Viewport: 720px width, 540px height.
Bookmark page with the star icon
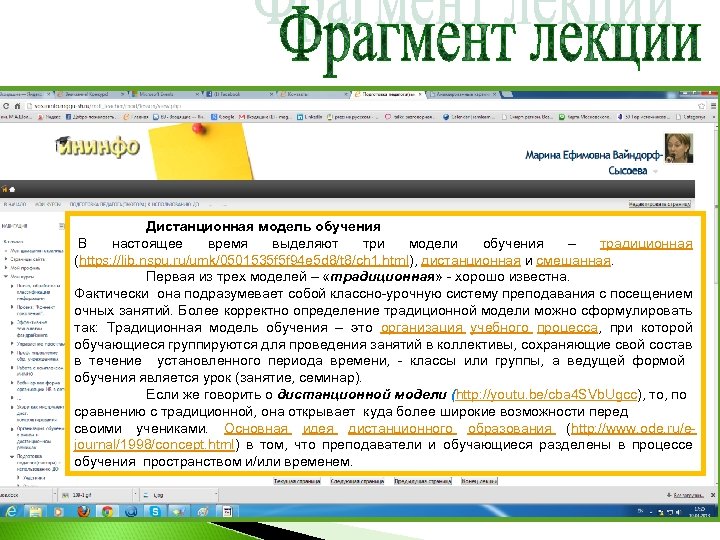701,106
